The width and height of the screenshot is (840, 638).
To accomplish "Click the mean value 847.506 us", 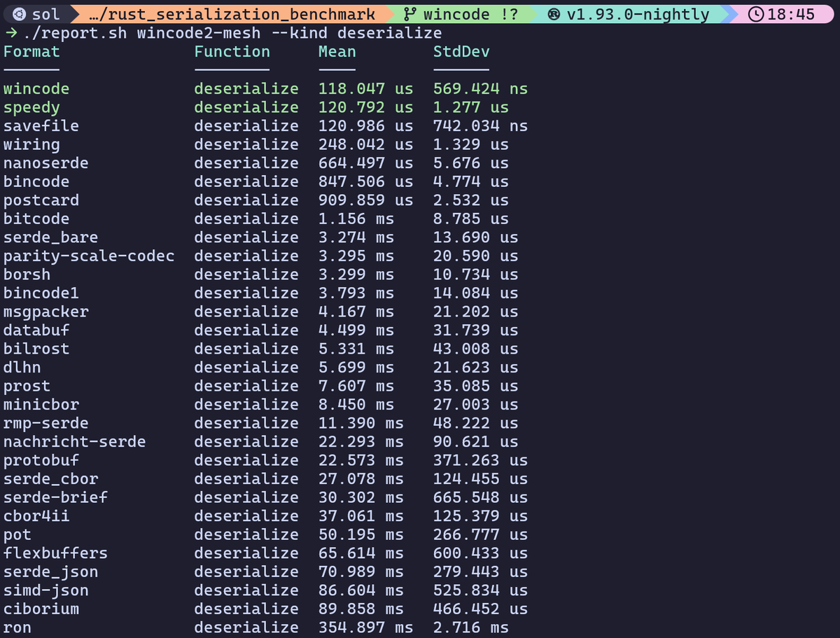I will 366,181.
